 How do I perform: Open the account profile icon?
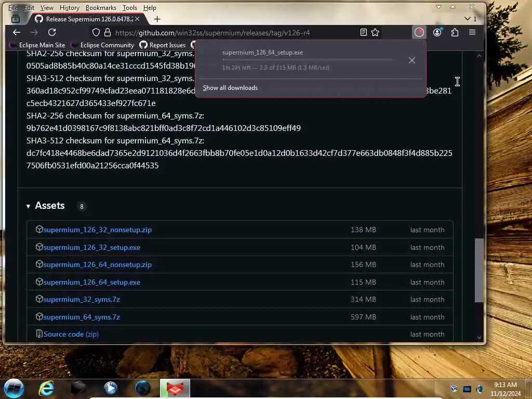pos(437,33)
